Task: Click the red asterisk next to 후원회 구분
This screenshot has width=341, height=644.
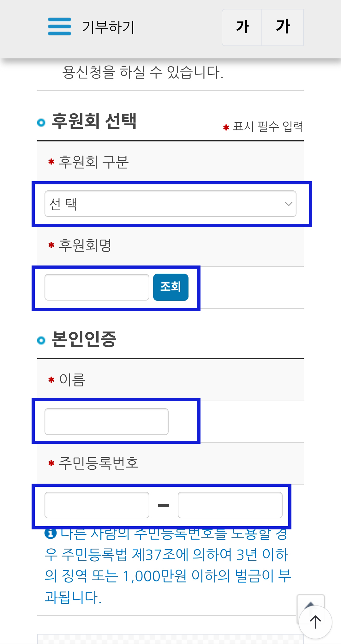Action: pyautogui.click(x=51, y=161)
